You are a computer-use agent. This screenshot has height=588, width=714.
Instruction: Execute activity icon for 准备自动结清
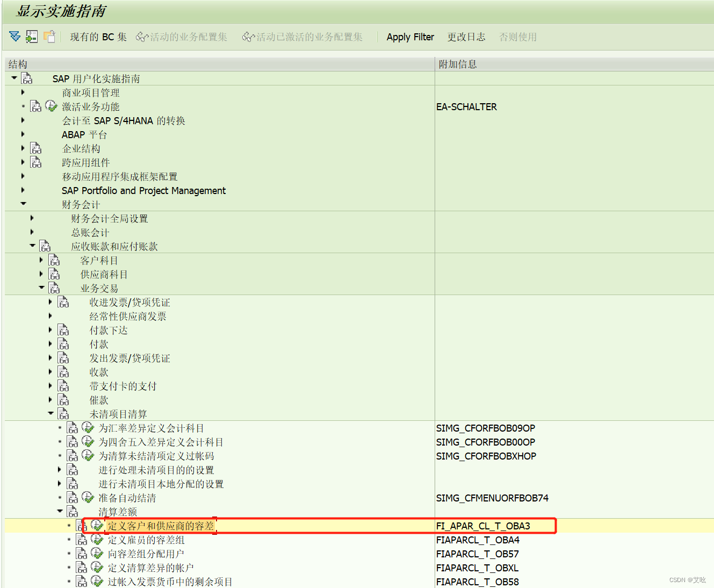coord(88,497)
